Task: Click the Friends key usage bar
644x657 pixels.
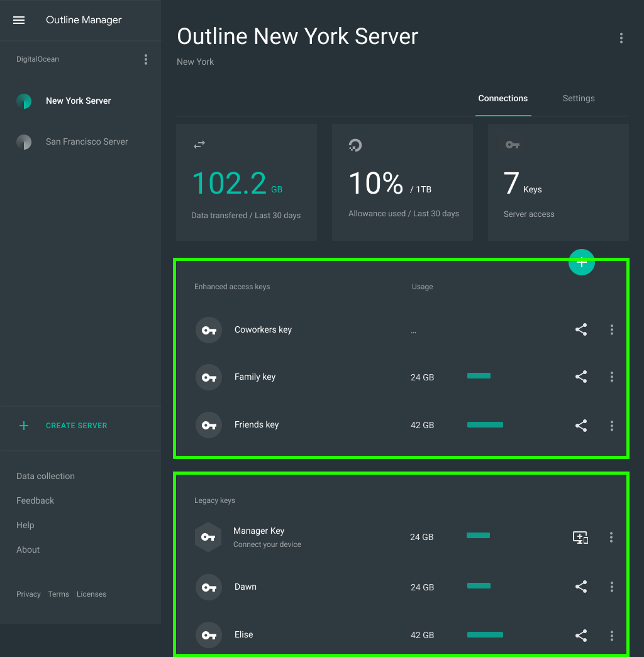Action: tap(485, 425)
